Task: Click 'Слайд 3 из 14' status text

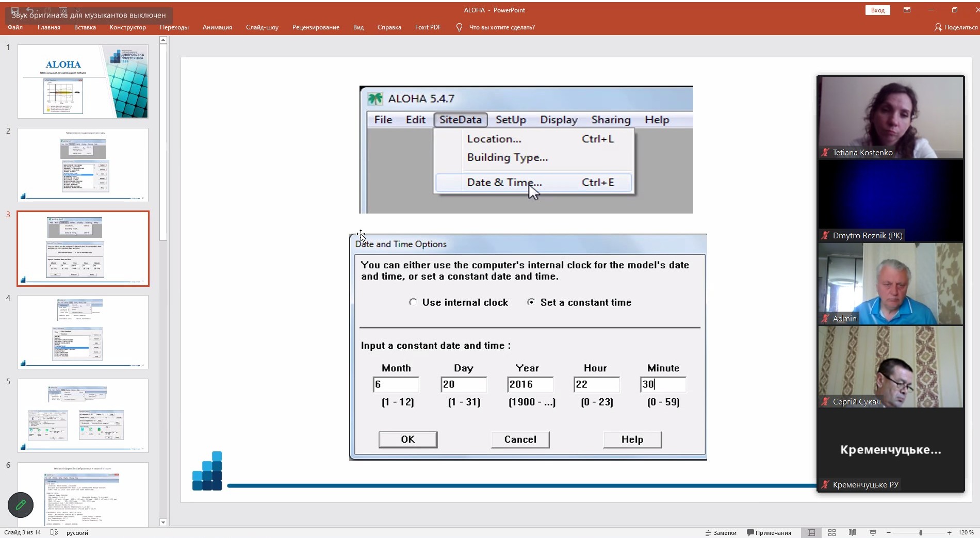Action: pos(23,533)
